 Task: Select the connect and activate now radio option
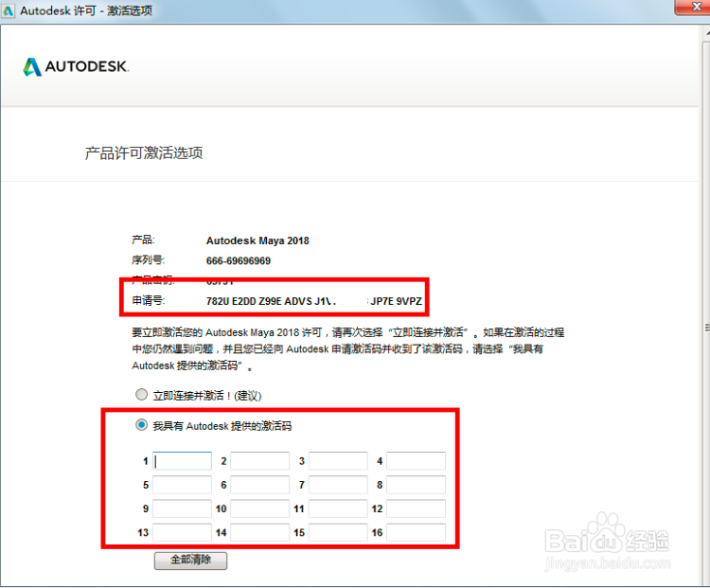click(142, 395)
